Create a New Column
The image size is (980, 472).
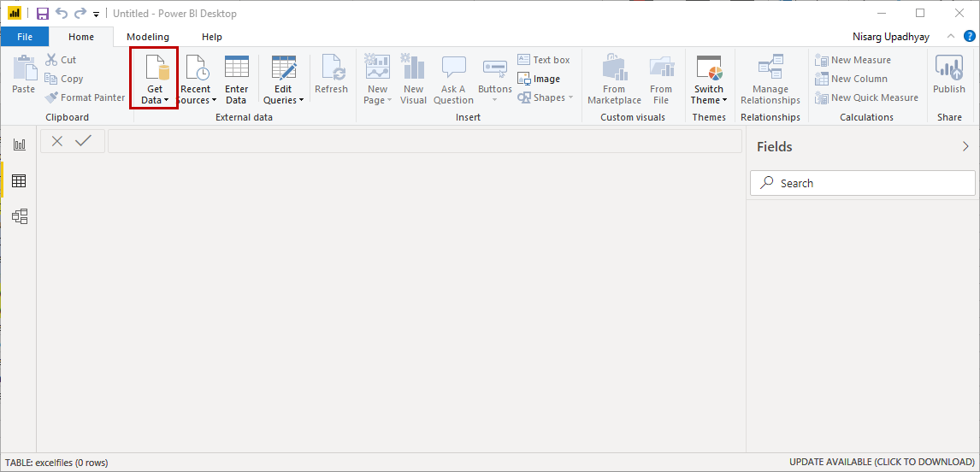pos(851,79)
